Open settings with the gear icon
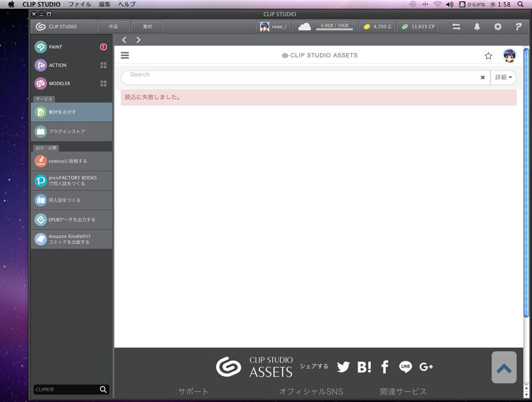 click(x=498, y=27)
